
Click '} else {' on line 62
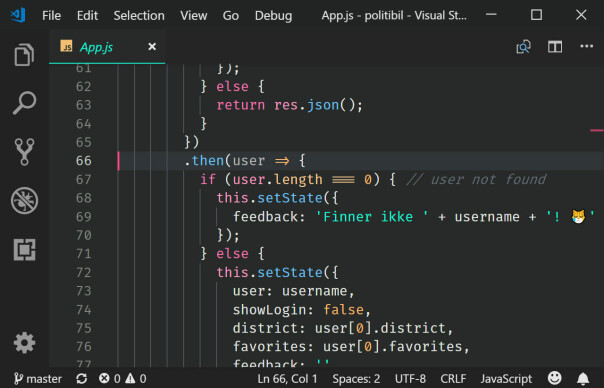(x=233, y=87)
